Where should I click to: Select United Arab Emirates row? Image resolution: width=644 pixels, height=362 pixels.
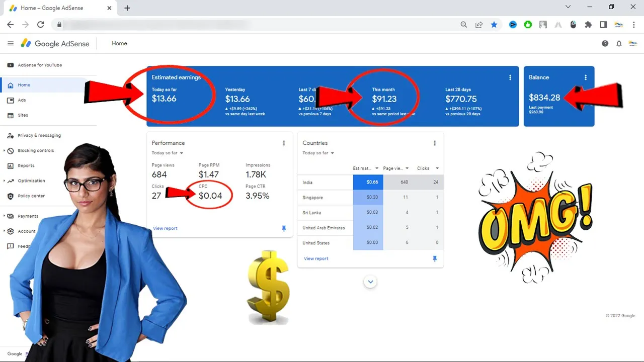[371, 228]
